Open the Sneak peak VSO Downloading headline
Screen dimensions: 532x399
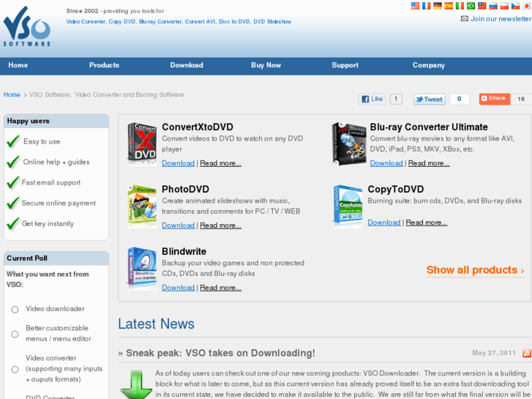coord(220,353)
